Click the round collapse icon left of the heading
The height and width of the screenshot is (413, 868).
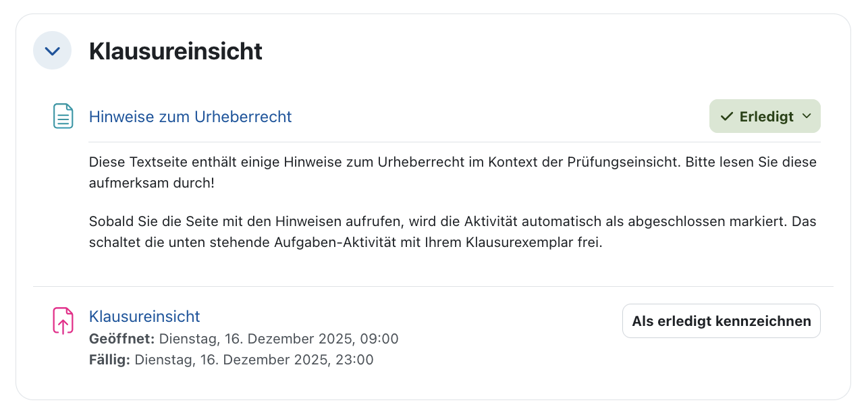point(52,50)
